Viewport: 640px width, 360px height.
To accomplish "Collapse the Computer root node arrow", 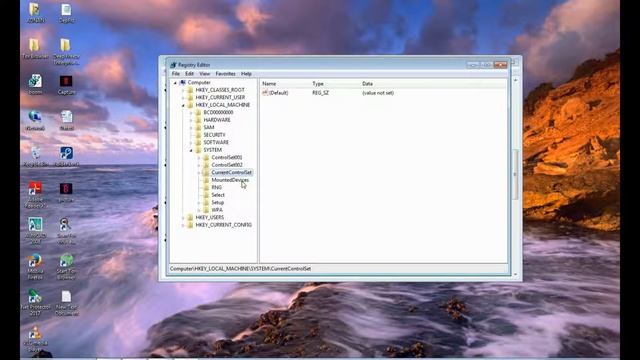I will [x=176, y=83].
